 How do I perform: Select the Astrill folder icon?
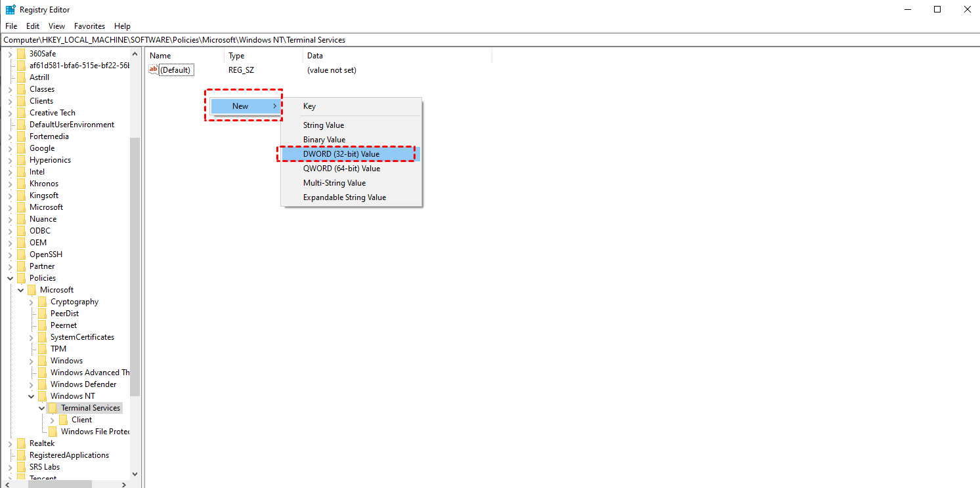22,77
